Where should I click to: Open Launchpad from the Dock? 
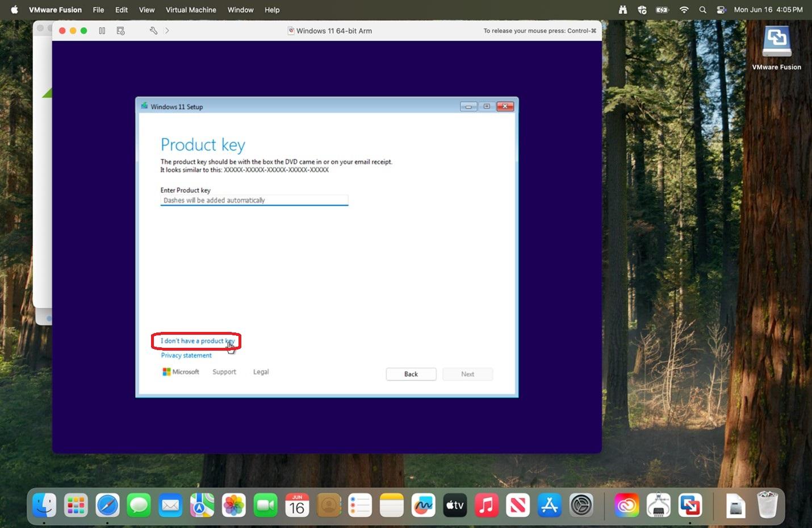pyautogui.click(x=76, y=505)
